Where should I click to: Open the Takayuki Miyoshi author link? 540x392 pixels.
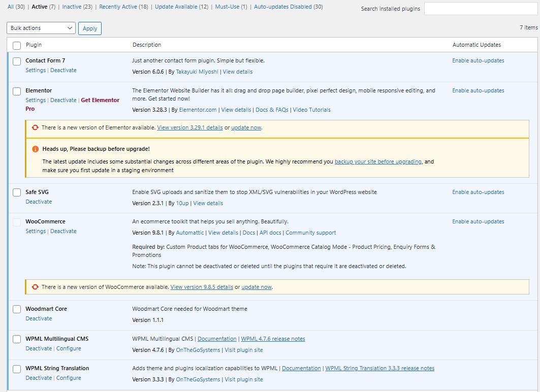(x=197, y=72)
